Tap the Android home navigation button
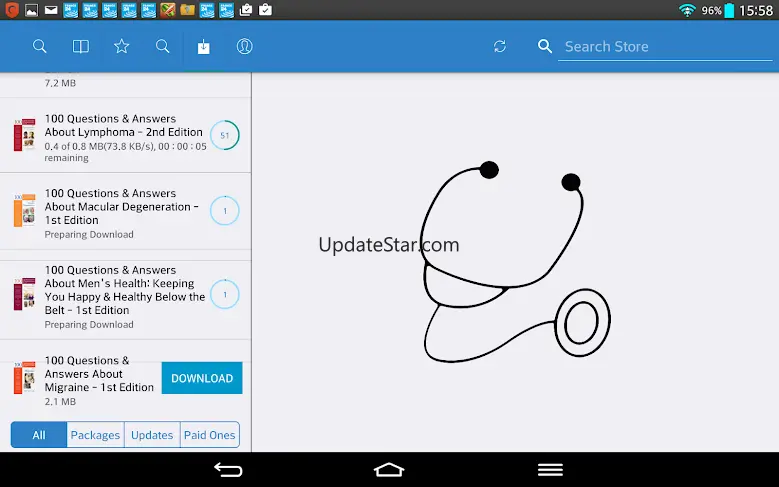Screen dimensions: 779x487 389,470
